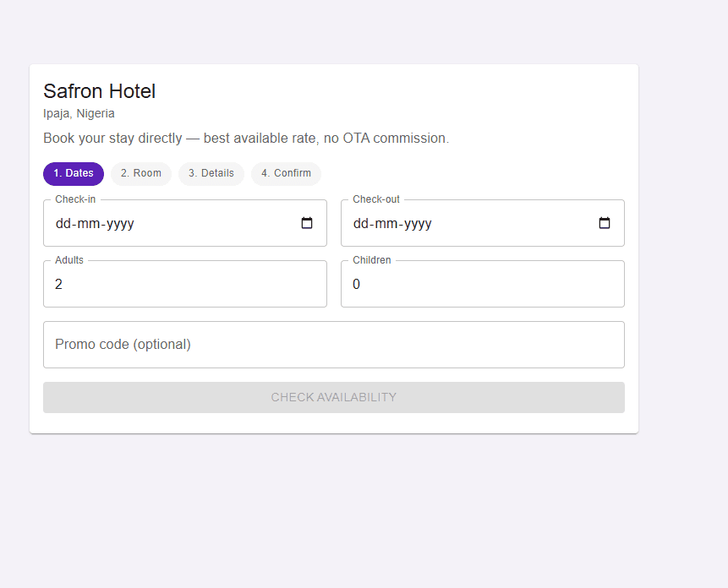728x588 pixels.
Task: Click the Safron Hotel heading
Action: point(100,91)
